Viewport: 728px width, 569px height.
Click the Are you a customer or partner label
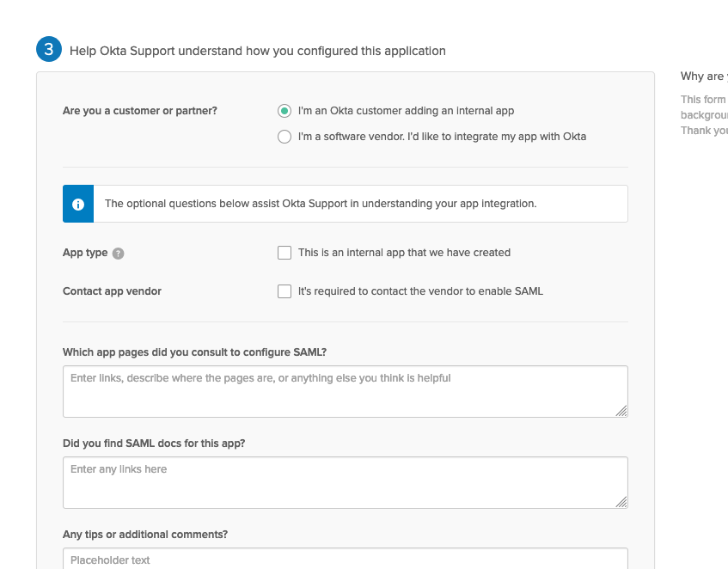pos(139,111)
